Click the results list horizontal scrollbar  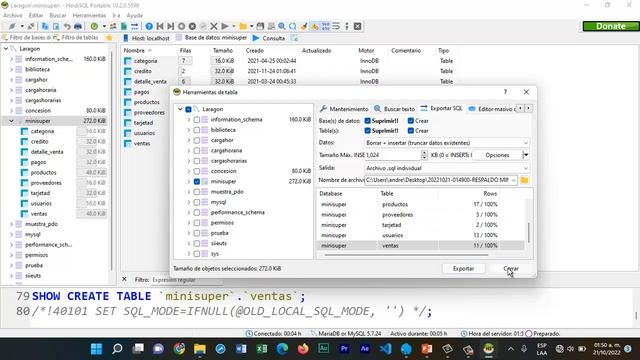click(x=406, y=255)
